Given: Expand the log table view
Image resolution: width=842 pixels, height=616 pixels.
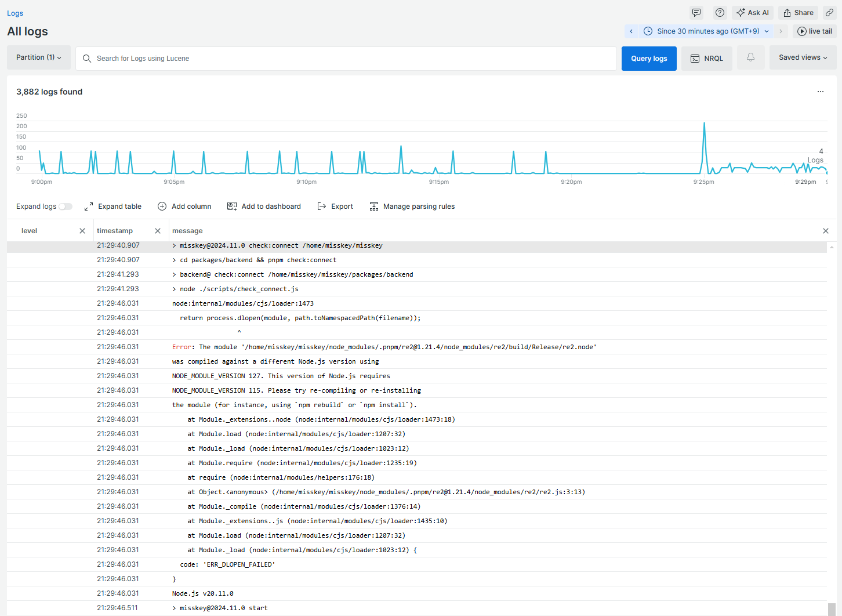Looking at the screenshot, I should (113, 206).
